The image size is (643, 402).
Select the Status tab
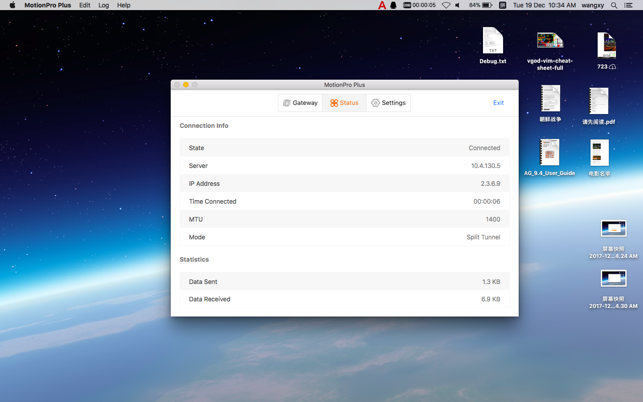pyautogui.click(x=344, y=103)
